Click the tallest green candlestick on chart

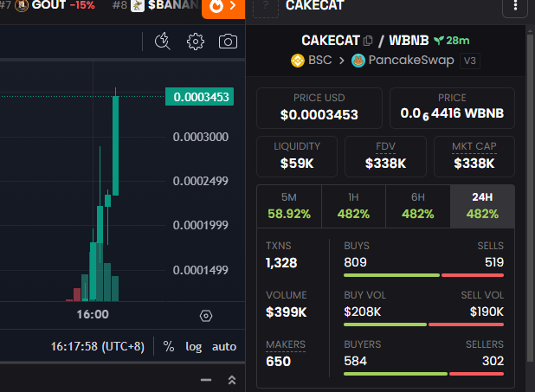tap(116, 145)
